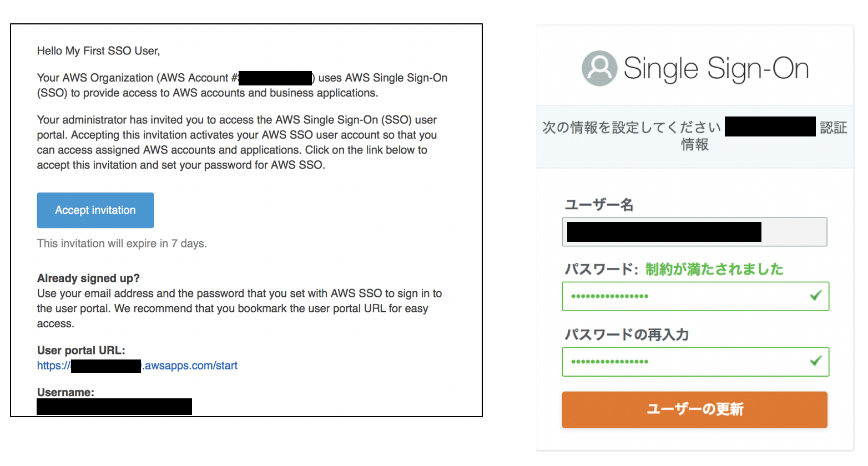The image size is (868, 466).
Task: Click the green 制約が満たされました status message
Action: [714, 270]
